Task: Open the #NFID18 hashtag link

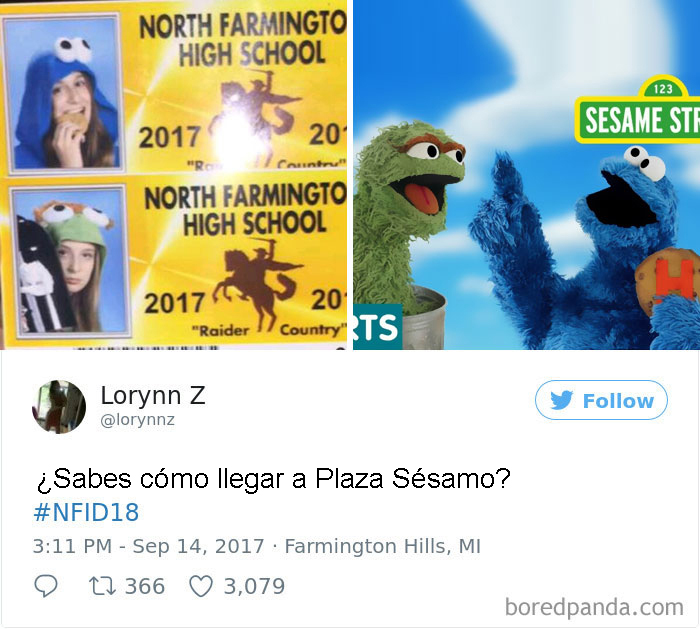Action: 86,512
